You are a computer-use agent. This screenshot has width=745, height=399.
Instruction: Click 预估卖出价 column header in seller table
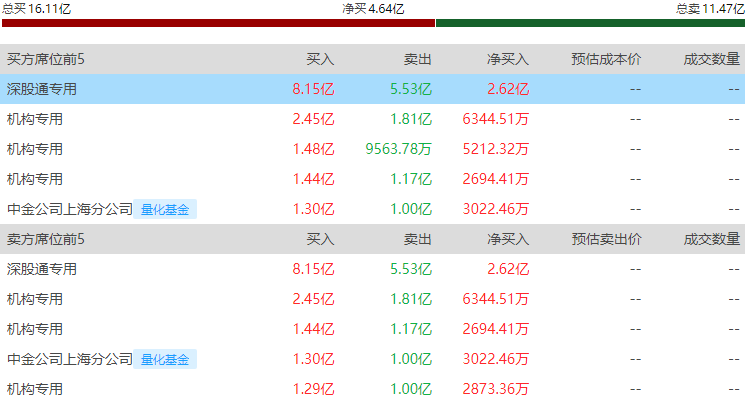click(x=606, y=239)
